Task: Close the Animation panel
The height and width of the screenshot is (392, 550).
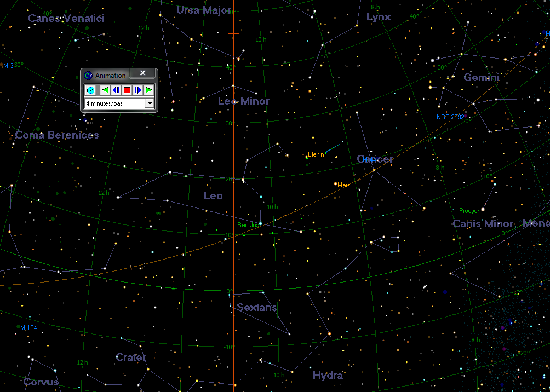Action: pos(142,74)
